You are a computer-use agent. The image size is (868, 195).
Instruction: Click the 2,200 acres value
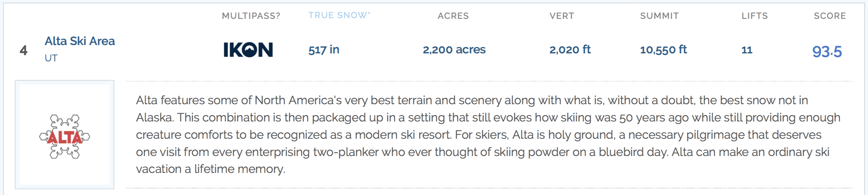(454, 50)
